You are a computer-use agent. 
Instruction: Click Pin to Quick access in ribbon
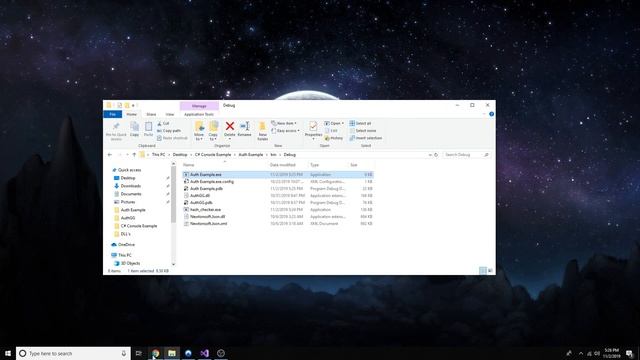[116, 131]
